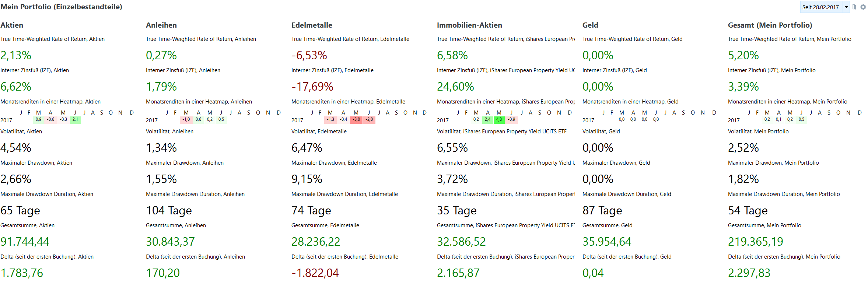Click the Anleihen heatmap cell showing -1,0
This screenshot has width=868, height=284.
(x=186, y=120)
